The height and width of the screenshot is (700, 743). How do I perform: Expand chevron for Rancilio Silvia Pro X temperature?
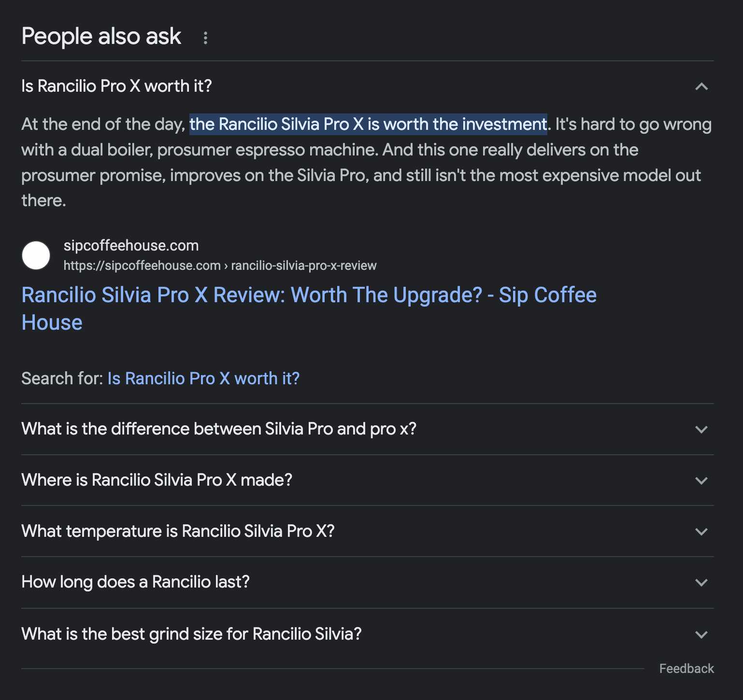[x=701, y=532]
